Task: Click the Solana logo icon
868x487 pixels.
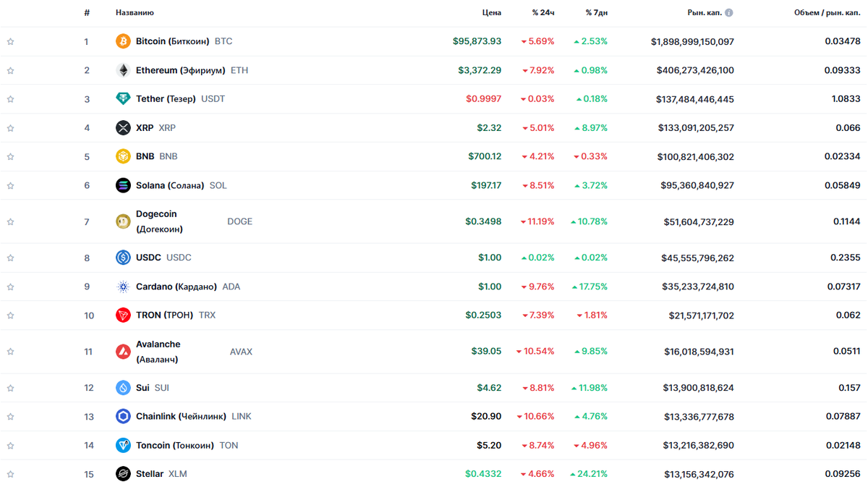Action: [123, 185]
